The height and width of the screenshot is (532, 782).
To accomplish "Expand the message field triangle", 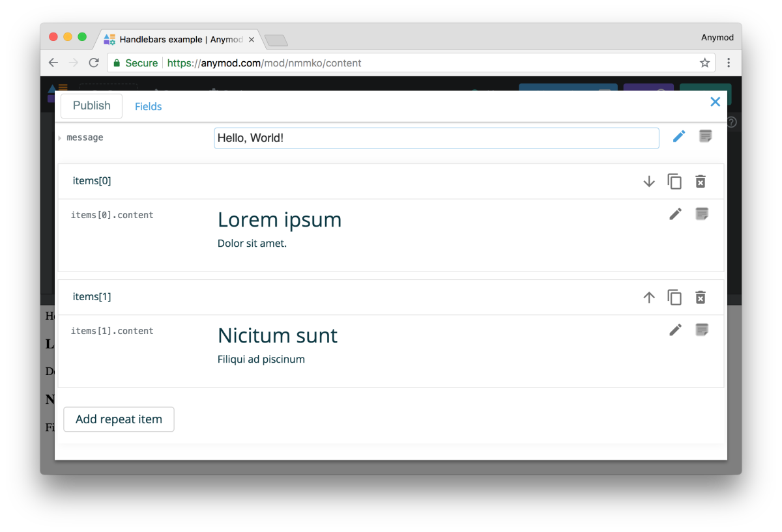I will pos(59,138).
